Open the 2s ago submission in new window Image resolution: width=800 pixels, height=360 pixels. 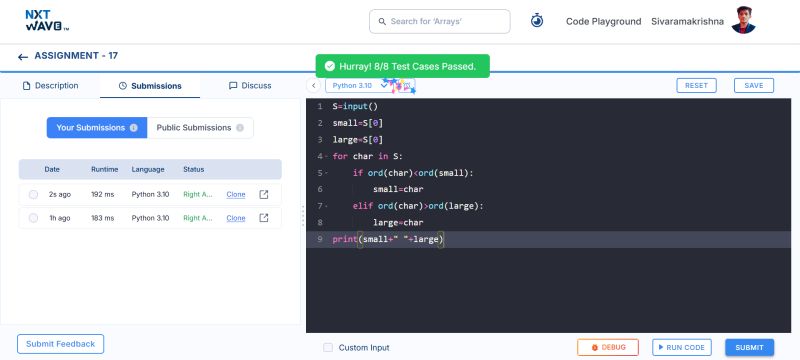tap(264, 194)
